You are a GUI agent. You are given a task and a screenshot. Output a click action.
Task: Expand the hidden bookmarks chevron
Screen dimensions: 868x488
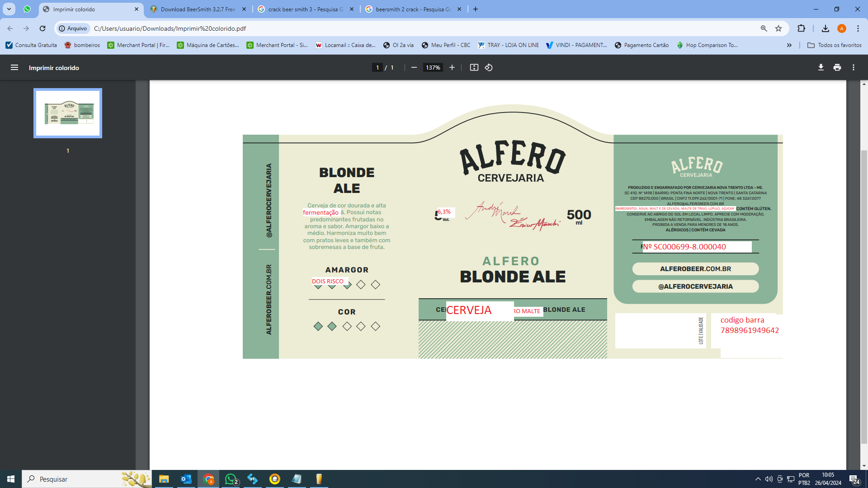click(789, 45)
